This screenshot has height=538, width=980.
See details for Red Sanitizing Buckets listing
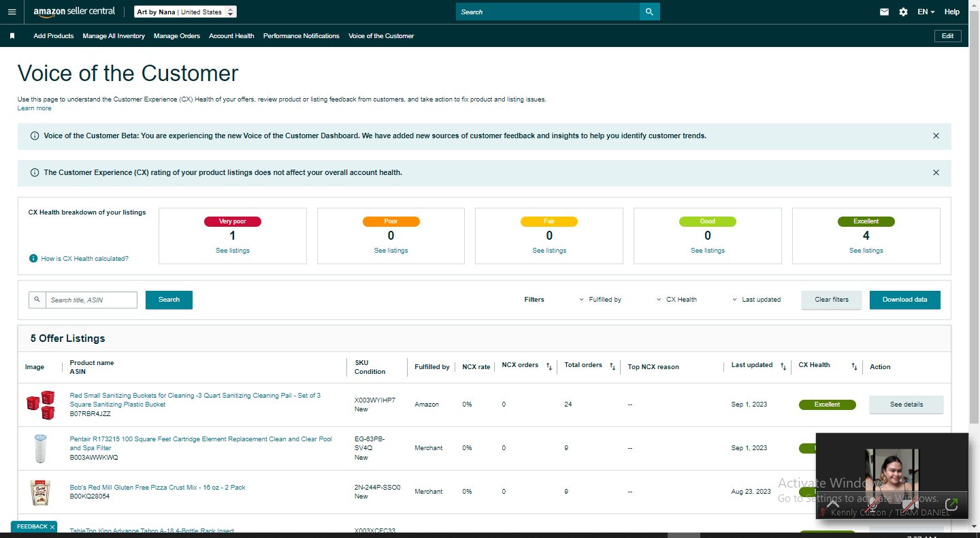coord(906,405)
